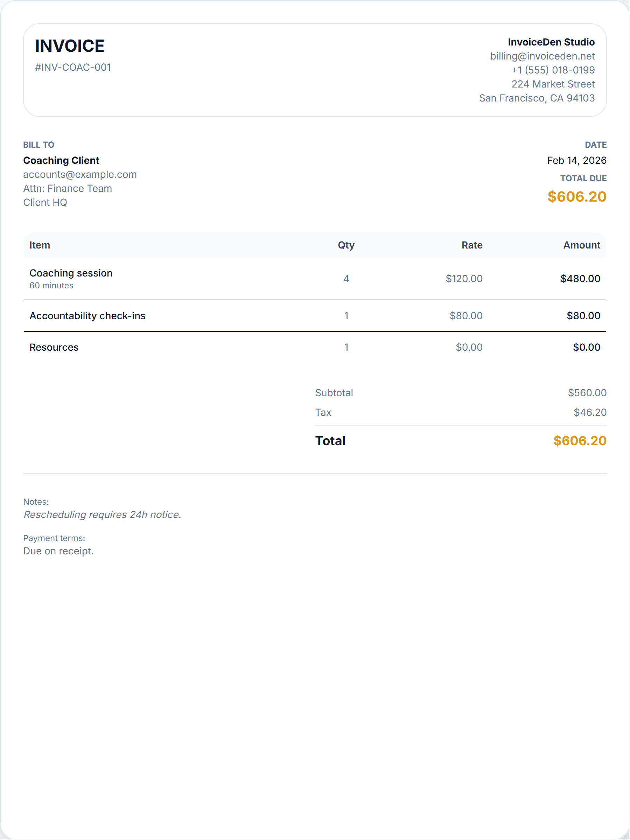
Task: Select the Coaching session line item
Action: [x=71, y=273]
